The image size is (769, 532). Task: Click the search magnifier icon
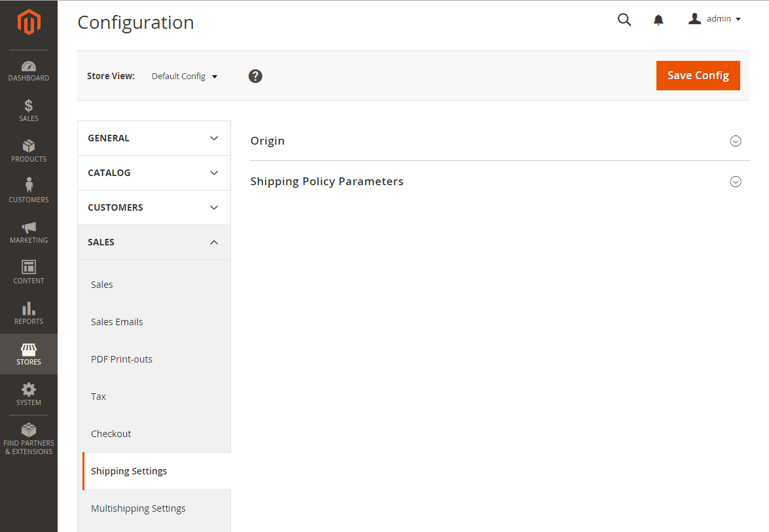coord(624,20)
